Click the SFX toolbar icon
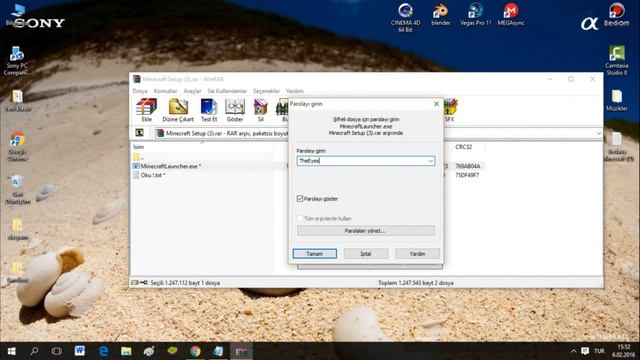This screenshot has height=360, width=640. [449, 110]
